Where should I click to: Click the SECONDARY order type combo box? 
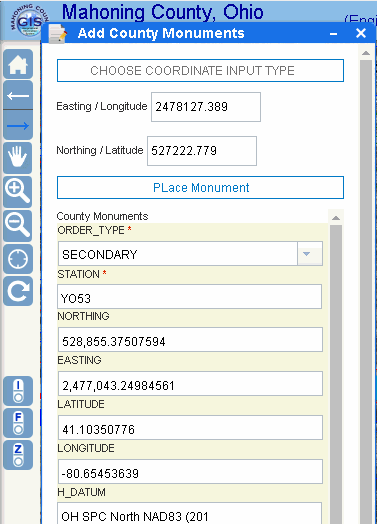pyautogui.click(x=190, y=254)
